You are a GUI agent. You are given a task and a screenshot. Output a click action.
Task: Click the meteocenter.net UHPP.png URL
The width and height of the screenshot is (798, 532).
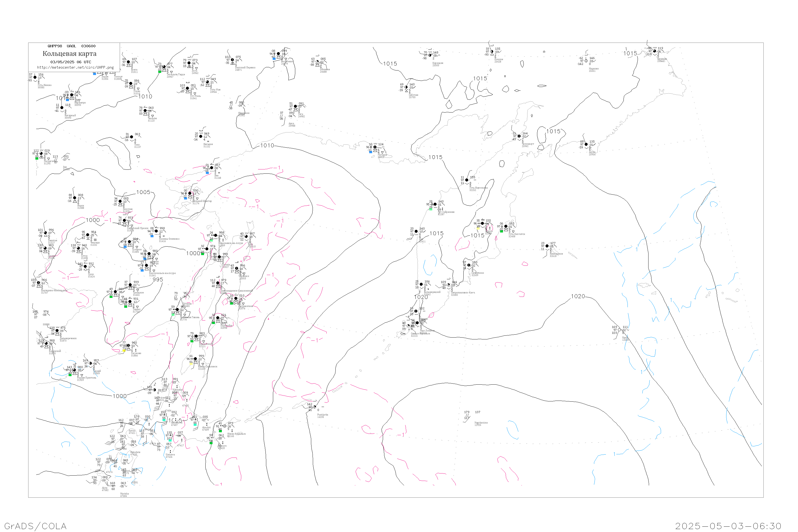[75, 68]
